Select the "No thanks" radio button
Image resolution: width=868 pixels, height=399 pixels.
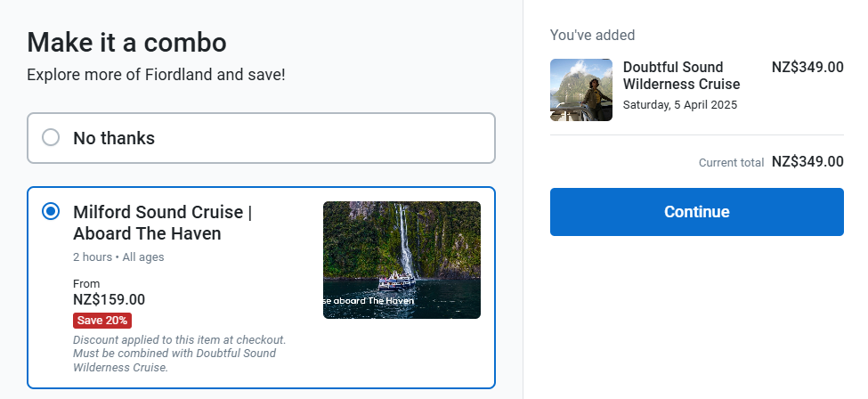51,138
